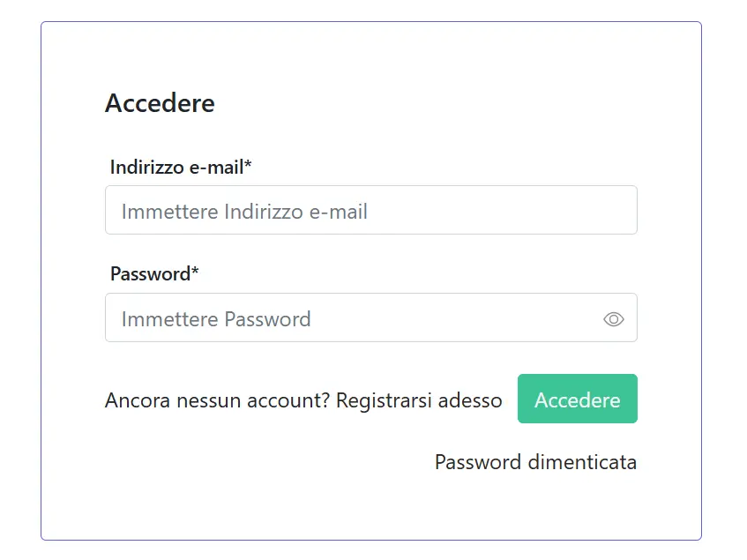The height and width of the screenshot is (560, 747).
Task: Click the Indirizzo e-mail* field label
Action: pos(181,168)
